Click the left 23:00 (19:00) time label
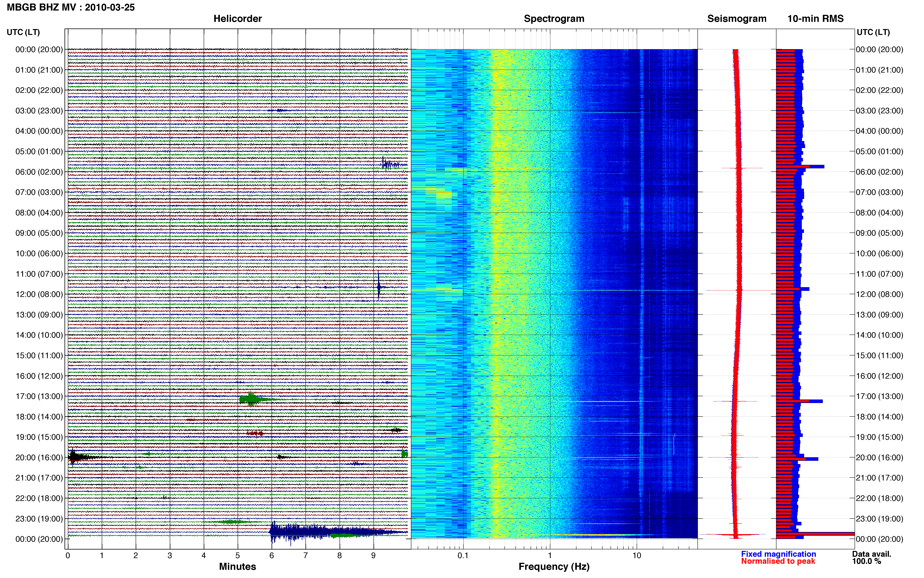The width and height of the screenshot is (924, 578). tap(39, 519)
